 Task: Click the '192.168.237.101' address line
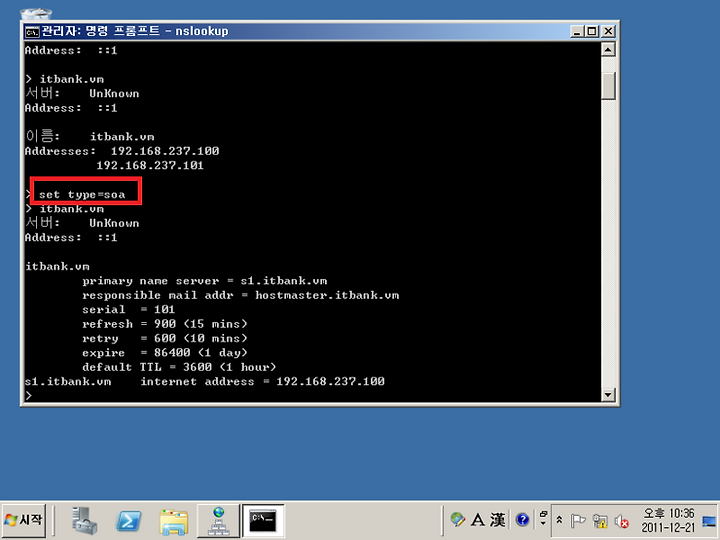150,165
